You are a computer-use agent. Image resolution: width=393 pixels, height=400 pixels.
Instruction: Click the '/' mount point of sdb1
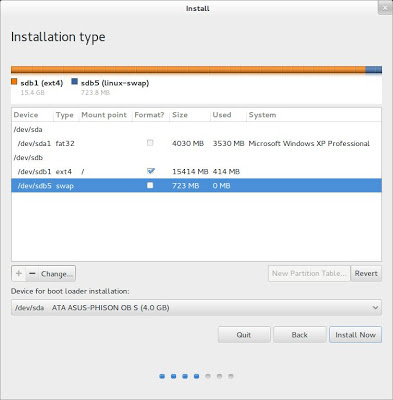(83, 171)
